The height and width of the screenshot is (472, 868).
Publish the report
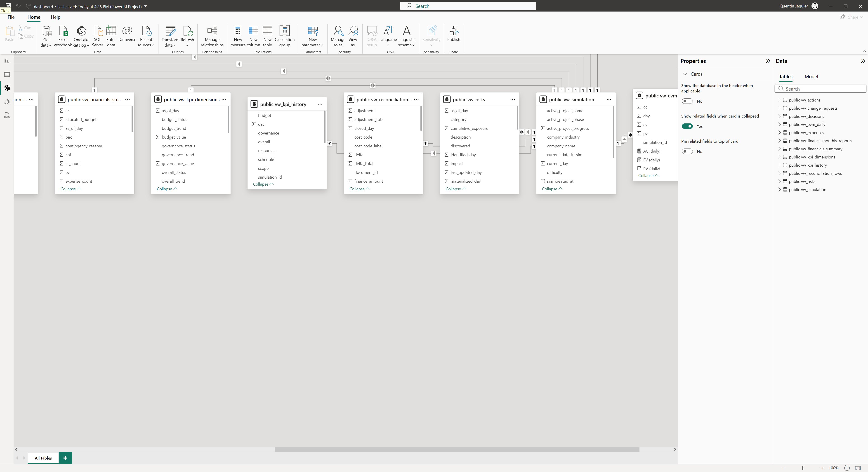(453, 34)
